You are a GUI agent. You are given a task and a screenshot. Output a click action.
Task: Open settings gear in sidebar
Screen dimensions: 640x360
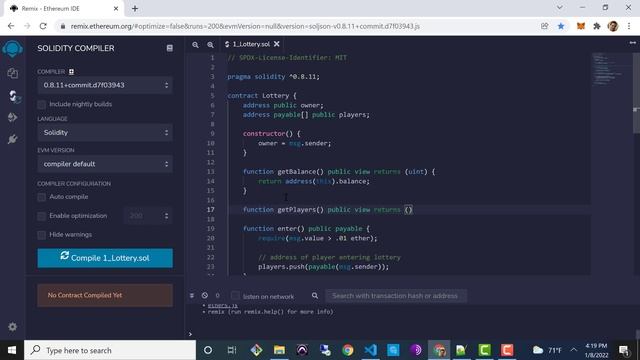(13, 327)
